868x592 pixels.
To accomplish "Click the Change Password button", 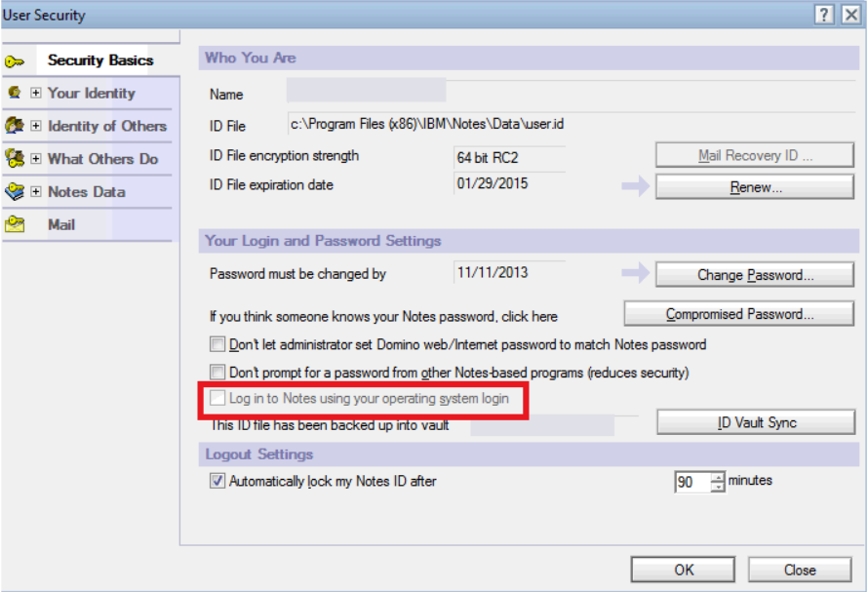I will (754, 275).
